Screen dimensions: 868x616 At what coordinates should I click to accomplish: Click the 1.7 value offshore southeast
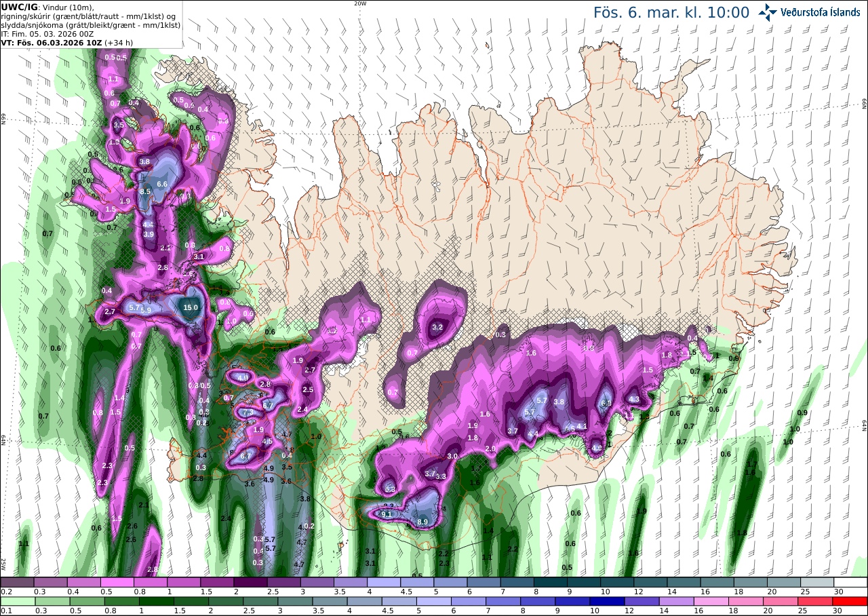pos(751,464)
